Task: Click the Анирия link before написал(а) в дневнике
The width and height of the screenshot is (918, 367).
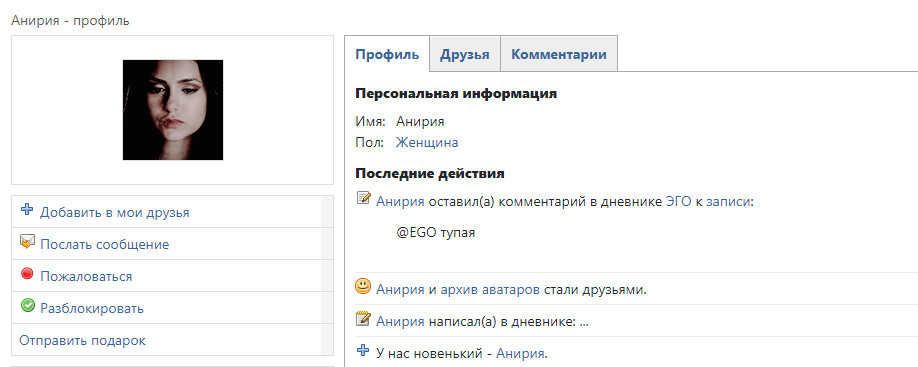Action: pyautogui.click(x=400, y=322)
